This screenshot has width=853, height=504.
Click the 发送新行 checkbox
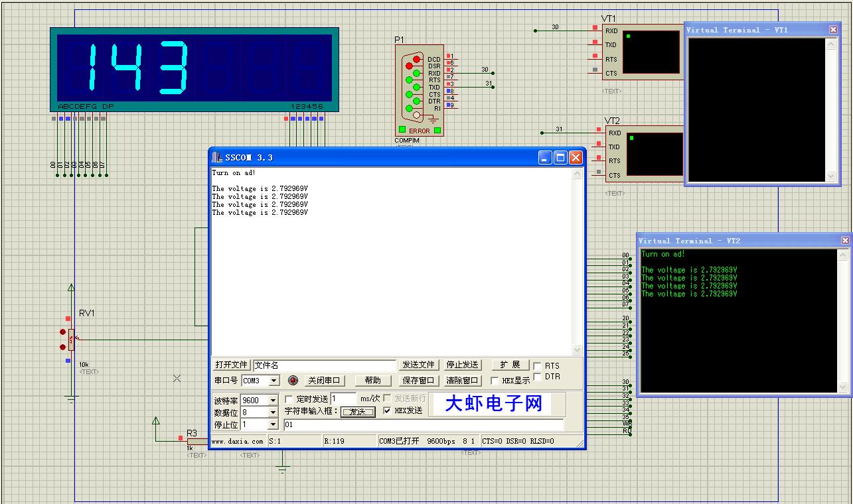point(388,399)
